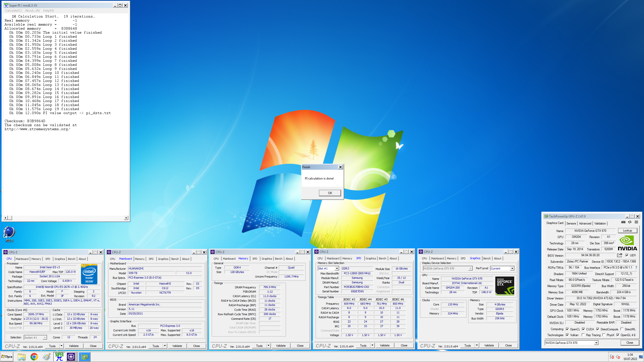Toggle the PhysX checkbox

tap(604, 335)
